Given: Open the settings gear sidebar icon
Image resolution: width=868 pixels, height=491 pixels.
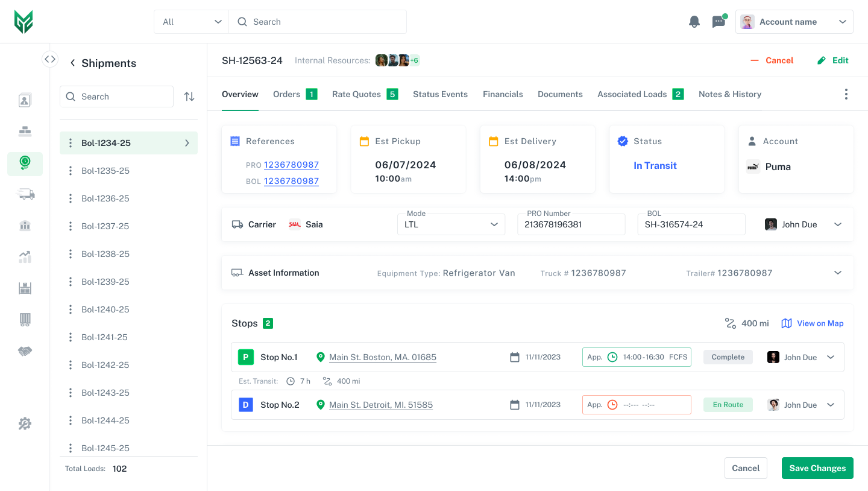Looking at the screenshot, I should [25, 423].
